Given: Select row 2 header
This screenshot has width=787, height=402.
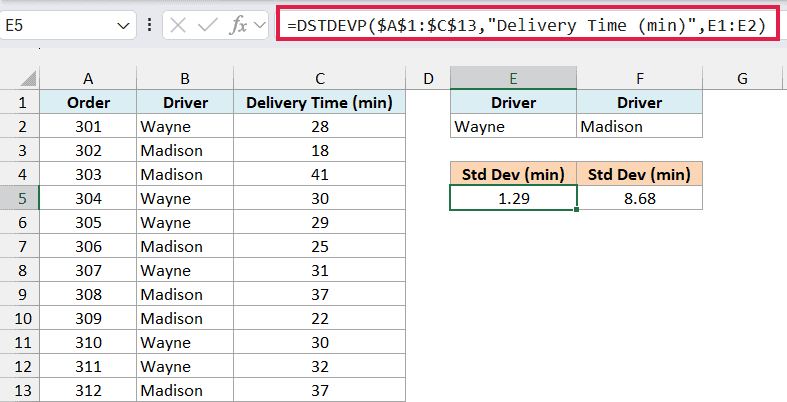Looking at the screenshot, I should pyautogui.click(x=22, y=126).
